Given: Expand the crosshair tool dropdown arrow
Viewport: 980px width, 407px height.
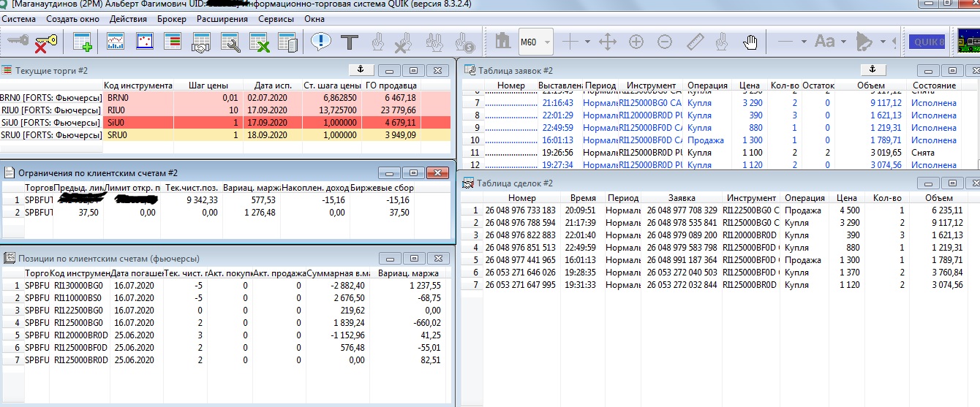Looking at the screenshot, I should [x=587, y=42].
